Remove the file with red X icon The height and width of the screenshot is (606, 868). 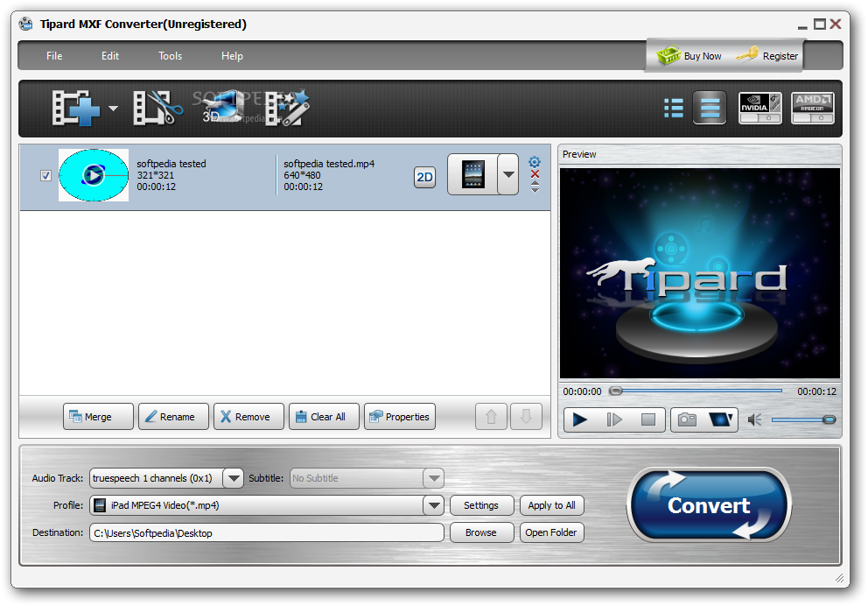[x=535, y=174]
